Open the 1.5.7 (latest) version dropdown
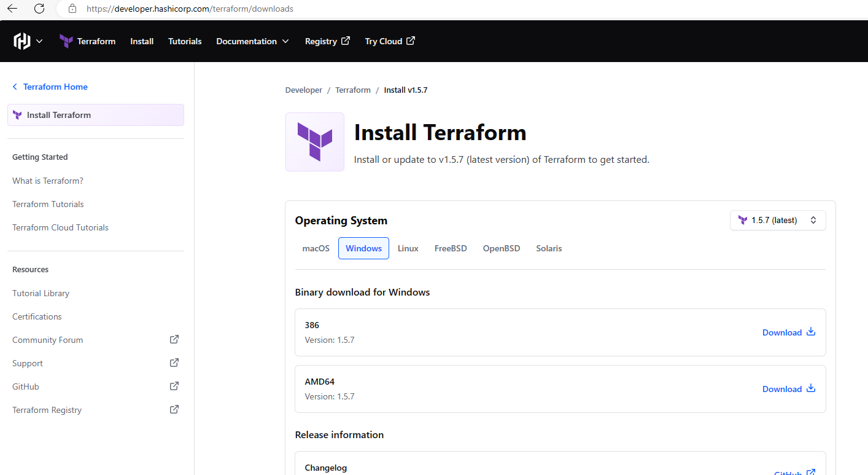This screenshot has height=475, width=868. (x=778, y=220)
